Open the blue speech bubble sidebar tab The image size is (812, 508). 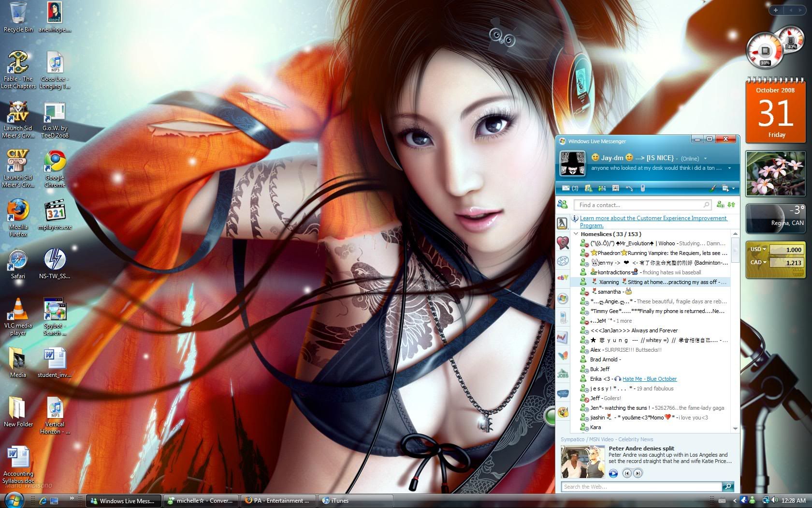coord(563,393)
